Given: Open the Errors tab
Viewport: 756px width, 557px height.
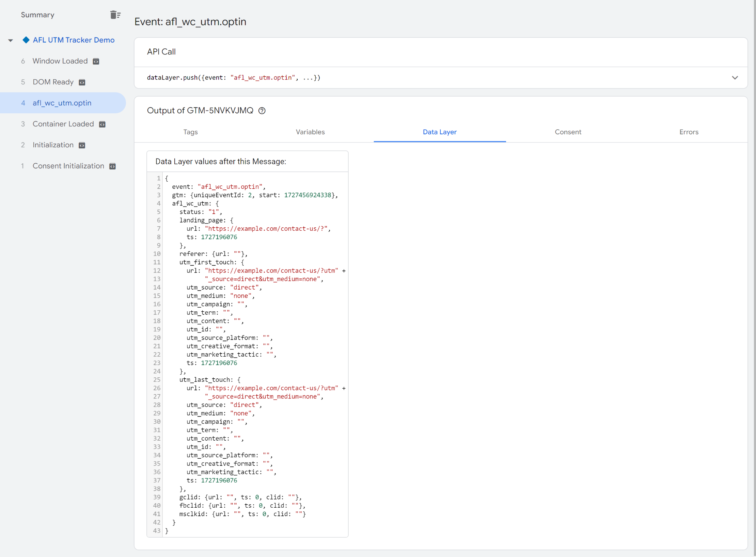Looking at the screenshot, I should (x=689, y=132).
